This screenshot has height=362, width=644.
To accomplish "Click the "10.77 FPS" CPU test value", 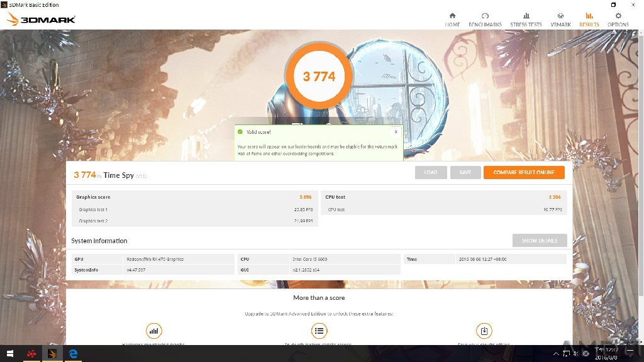I will pos(553,209).
